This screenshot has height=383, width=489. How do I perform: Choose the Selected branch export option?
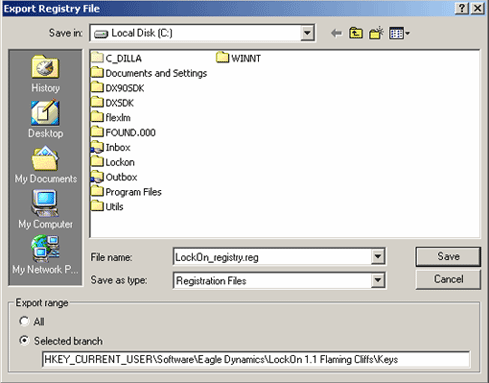click(24, 341)
